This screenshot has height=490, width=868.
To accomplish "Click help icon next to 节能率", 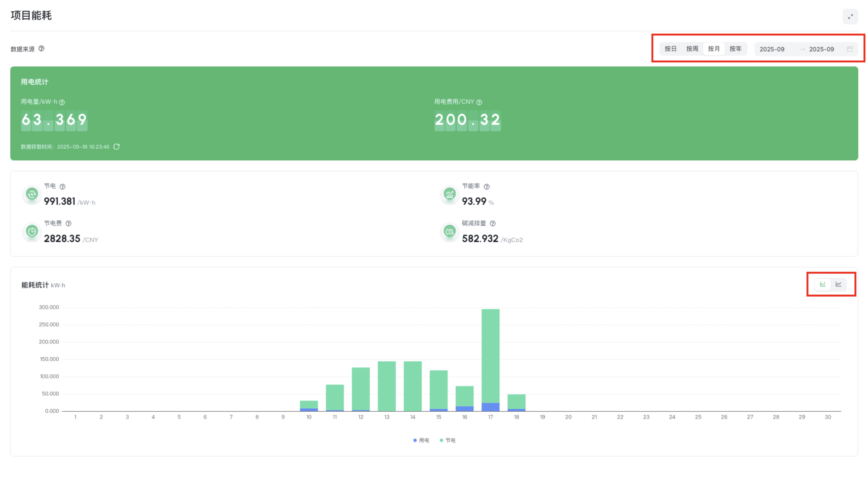I will pos(487,186).
